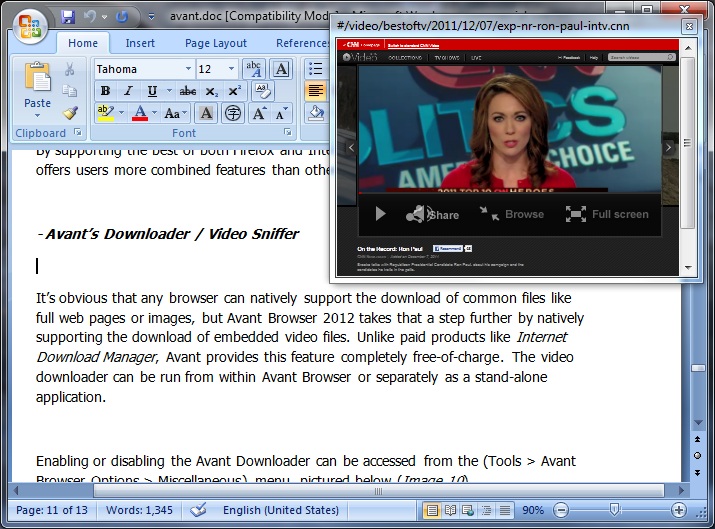Click Browse in the video player
The width and height of the screenshot is (715, 529).
512,214
